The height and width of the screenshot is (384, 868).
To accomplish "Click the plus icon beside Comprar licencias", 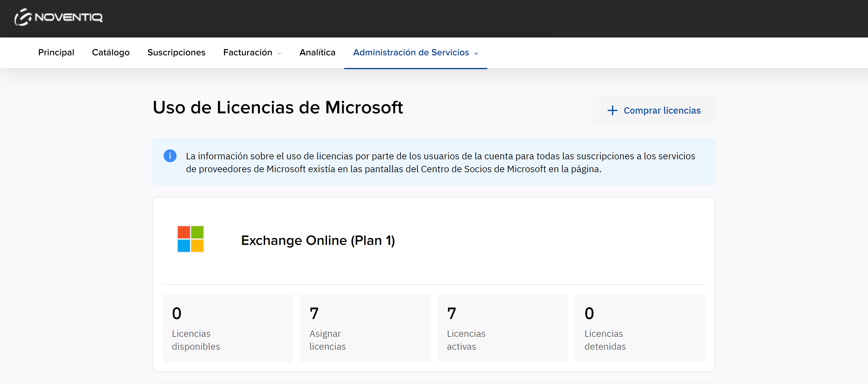I will pyautogui.click(x=612, y=110).
